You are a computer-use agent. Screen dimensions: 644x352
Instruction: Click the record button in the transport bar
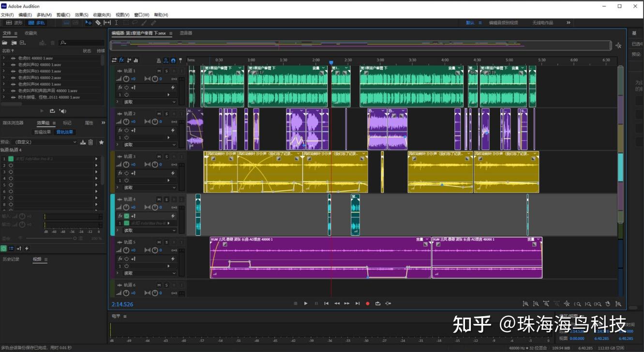click(x=367, y=304)
